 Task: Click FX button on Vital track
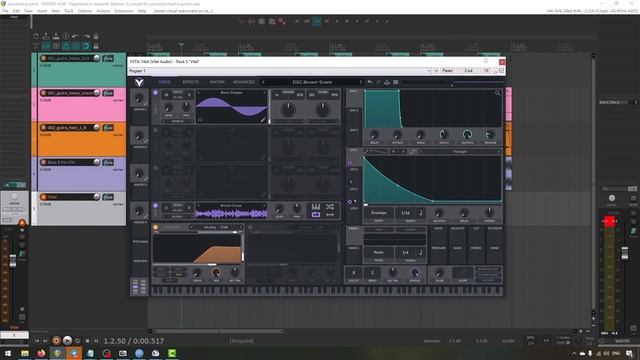tap(108, 197)
